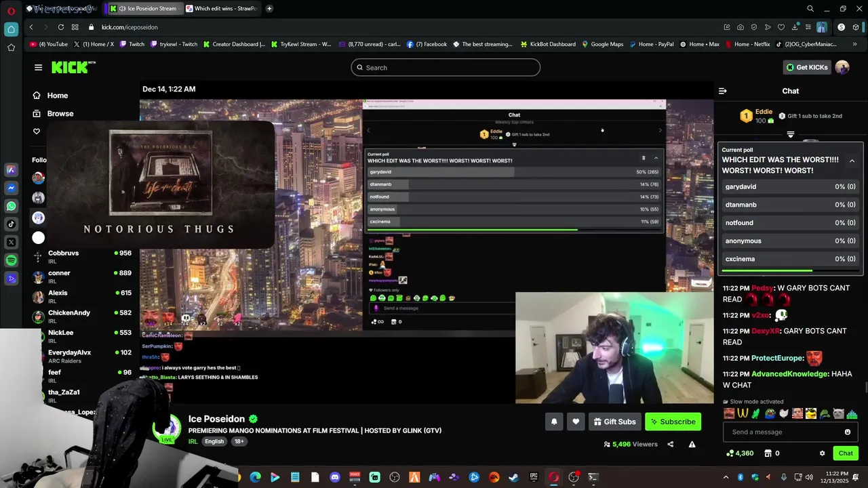Open Get KICKs button

point(807,67)
